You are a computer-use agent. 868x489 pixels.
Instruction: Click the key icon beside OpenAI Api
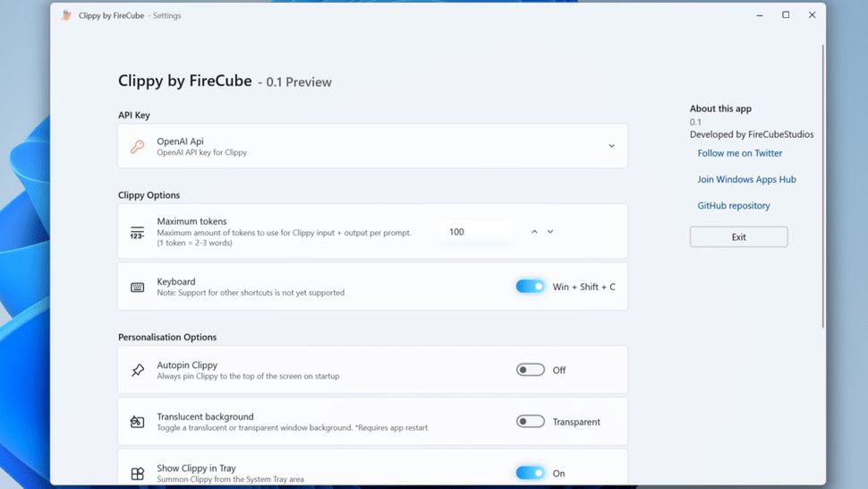click(x=137, y=146)
